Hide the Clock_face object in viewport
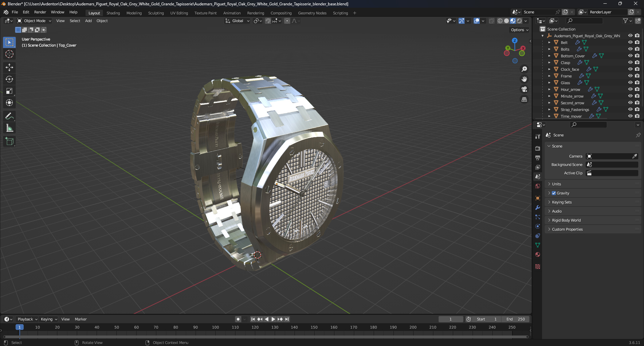 pyautogui.click(x=630, y=69)
